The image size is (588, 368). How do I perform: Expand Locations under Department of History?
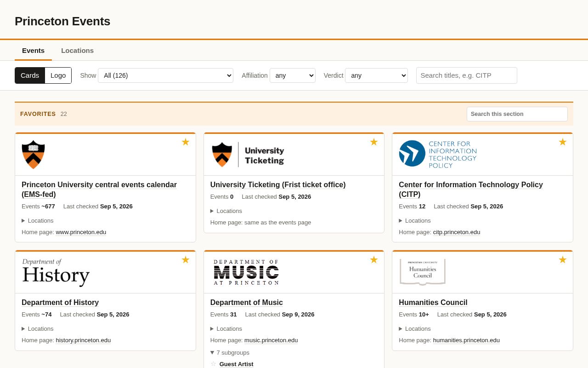pyautogui.click(x=38, y=328)
